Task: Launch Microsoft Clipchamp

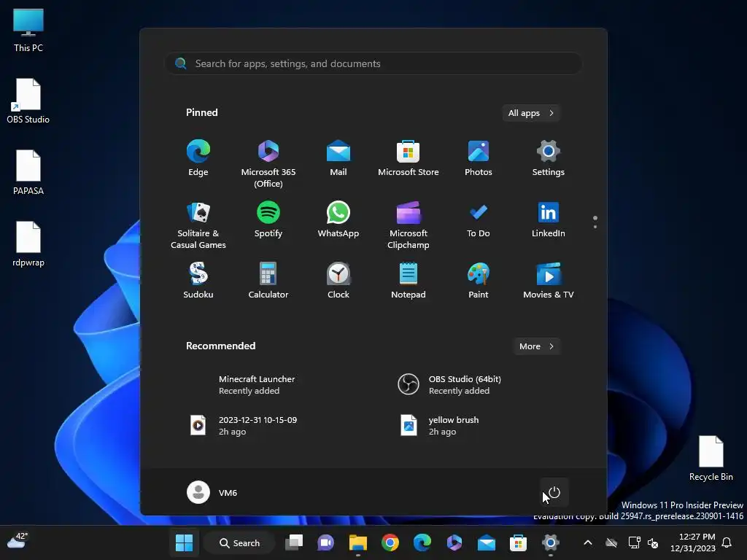Action: [x=409, y=225]
